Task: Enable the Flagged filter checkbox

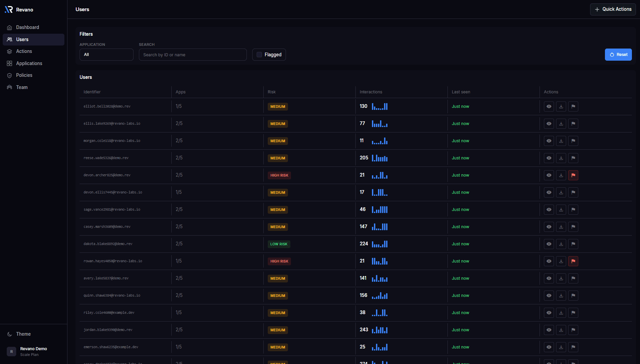Action: [x=259, y=54]
